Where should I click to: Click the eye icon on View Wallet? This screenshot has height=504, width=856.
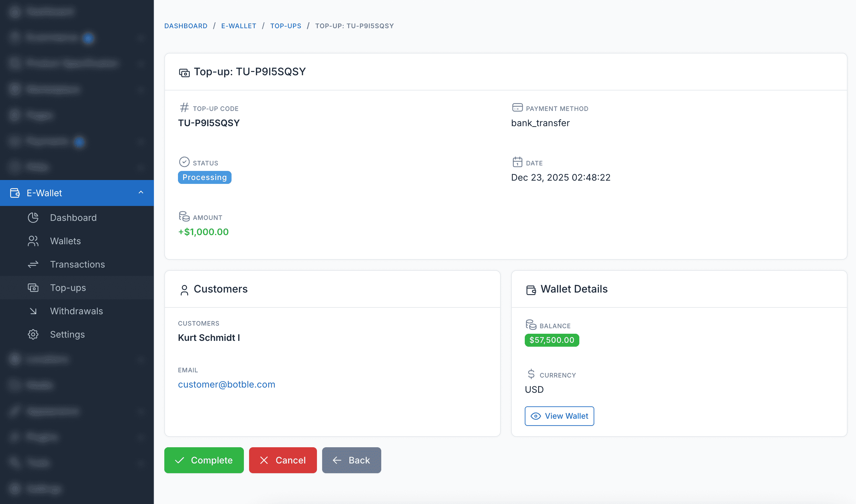pyautogui.click(x=536, y=416)
